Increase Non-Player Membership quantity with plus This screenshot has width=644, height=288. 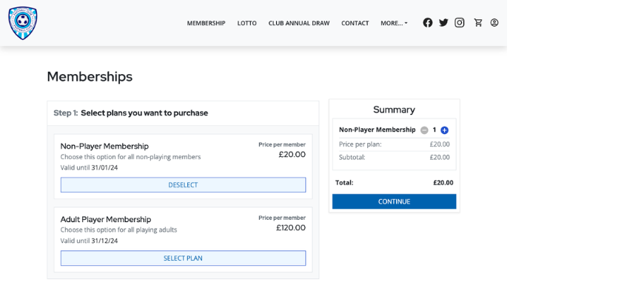[444, 130]
